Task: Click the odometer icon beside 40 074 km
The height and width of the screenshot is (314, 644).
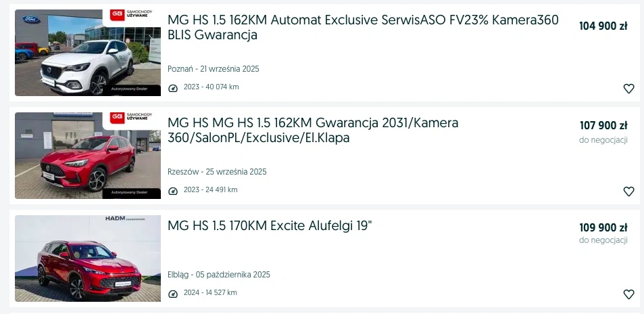Action: [x=173, y=88]
